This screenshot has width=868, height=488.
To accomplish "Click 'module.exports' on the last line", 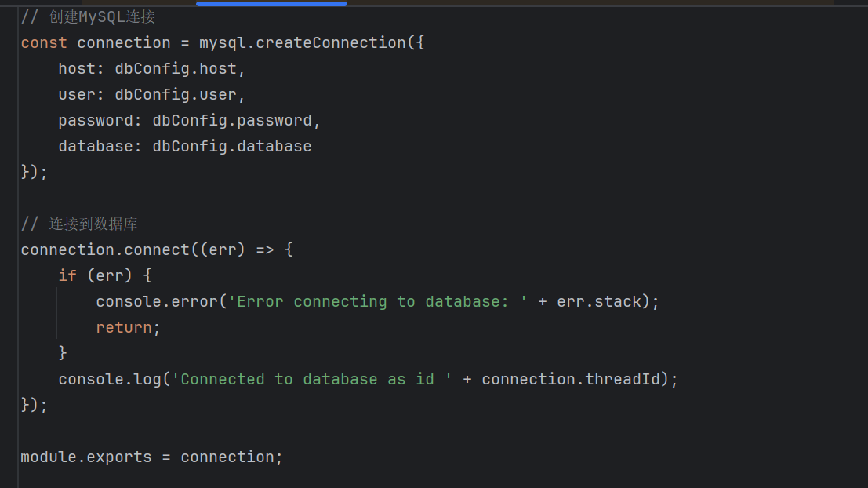I will [x=86, y=457].
